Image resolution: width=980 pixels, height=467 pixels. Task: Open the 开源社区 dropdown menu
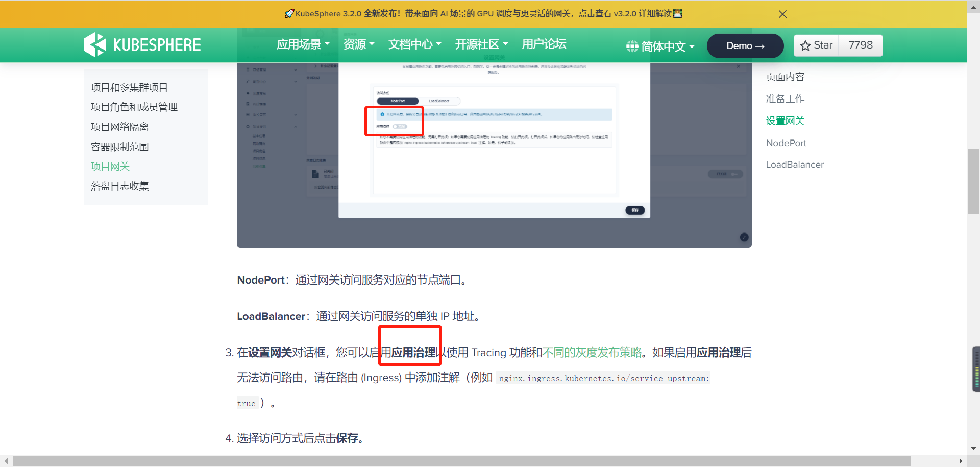click(481, 44)
